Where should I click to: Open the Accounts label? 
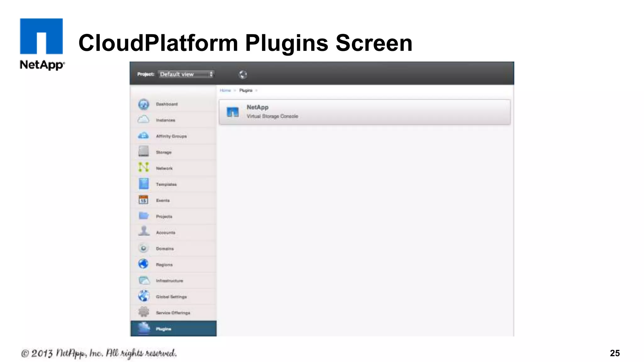point(165,233)
